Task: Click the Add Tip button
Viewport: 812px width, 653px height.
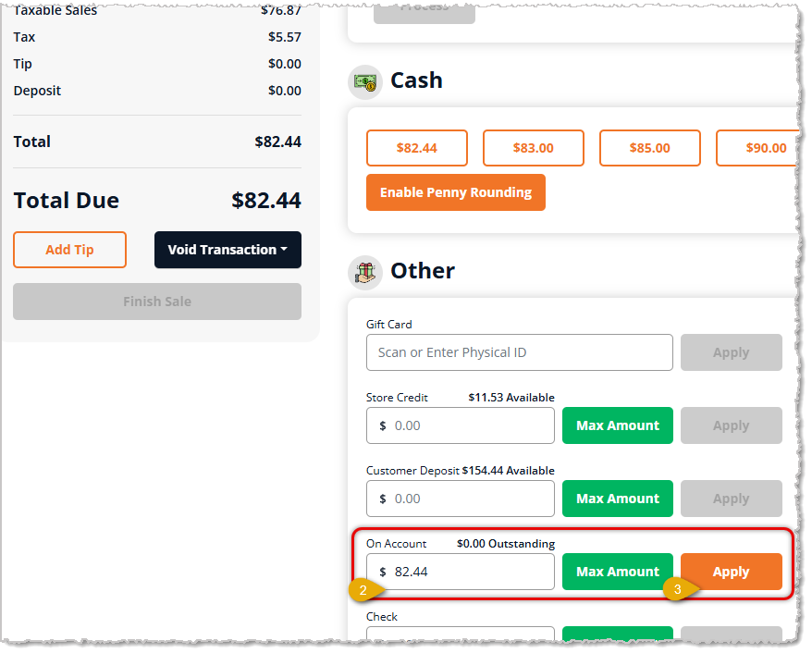Action: coord(70,250)
